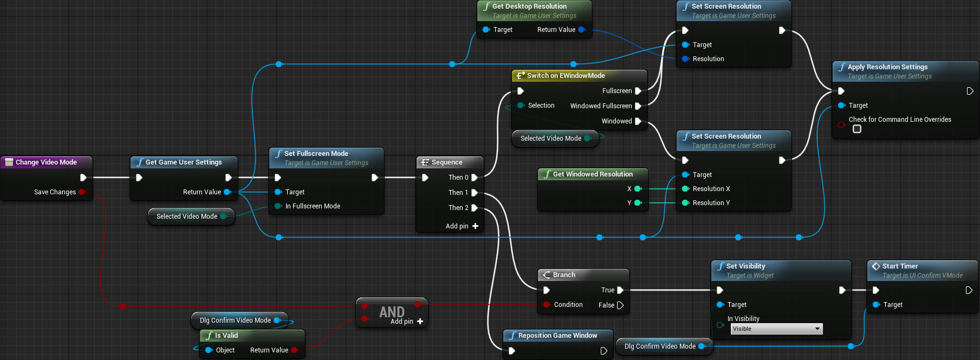Select the Is Valid node header
Viewport: 980px width, 360px height.
(252, 336)
